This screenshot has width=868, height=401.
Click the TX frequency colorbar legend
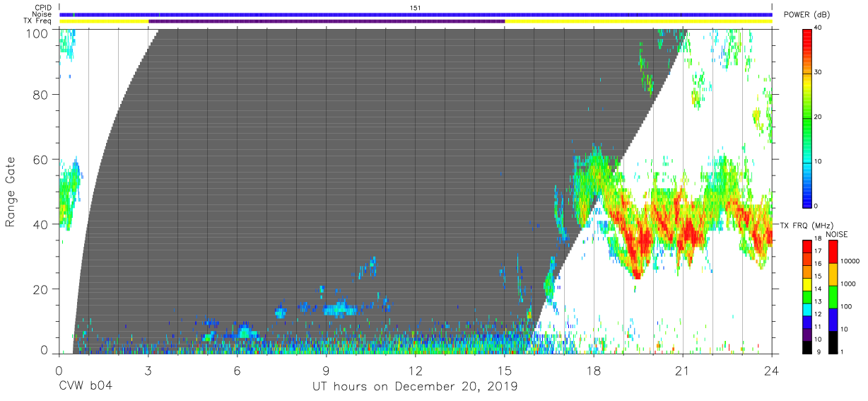coord(807,296)
